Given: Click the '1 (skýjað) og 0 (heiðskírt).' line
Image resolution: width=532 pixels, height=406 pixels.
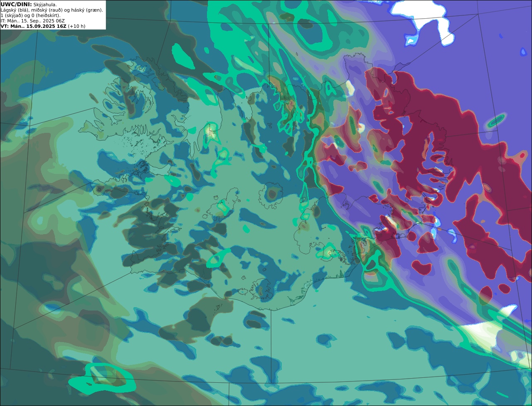Looking at the screenshot, I should coord(30,15).
